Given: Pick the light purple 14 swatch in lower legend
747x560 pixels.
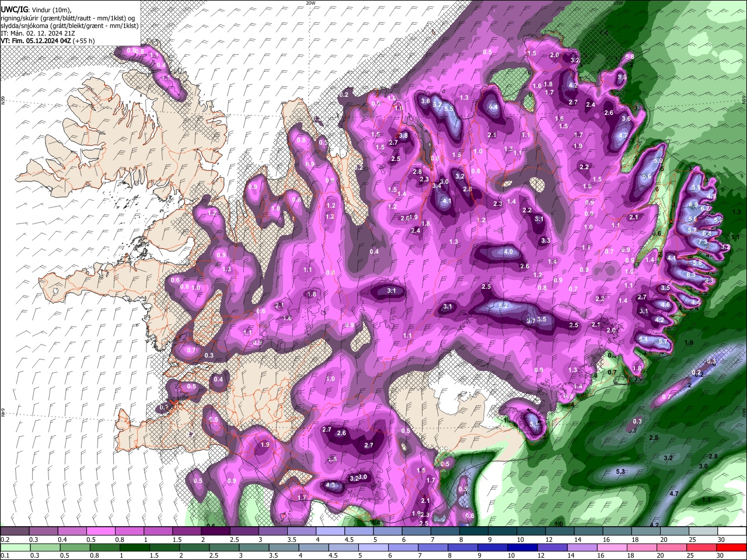Looking at the screenshot, I should click(x=582, y=547).
